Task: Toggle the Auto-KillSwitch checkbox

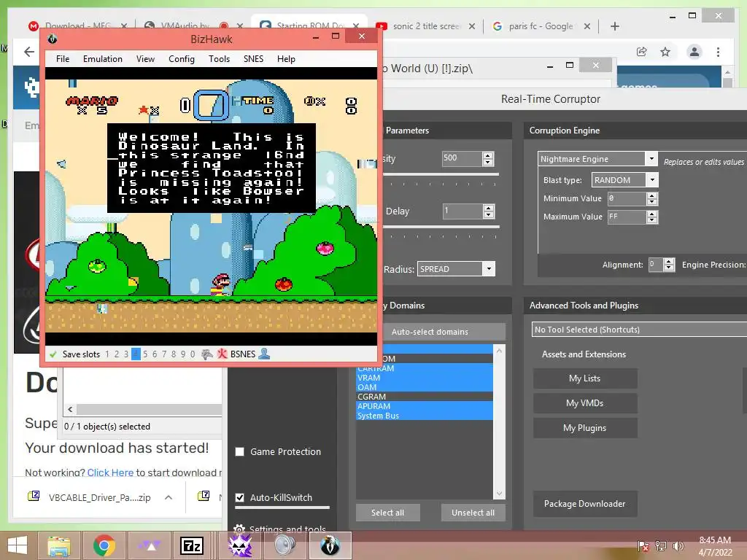Action: coord(239,497)
